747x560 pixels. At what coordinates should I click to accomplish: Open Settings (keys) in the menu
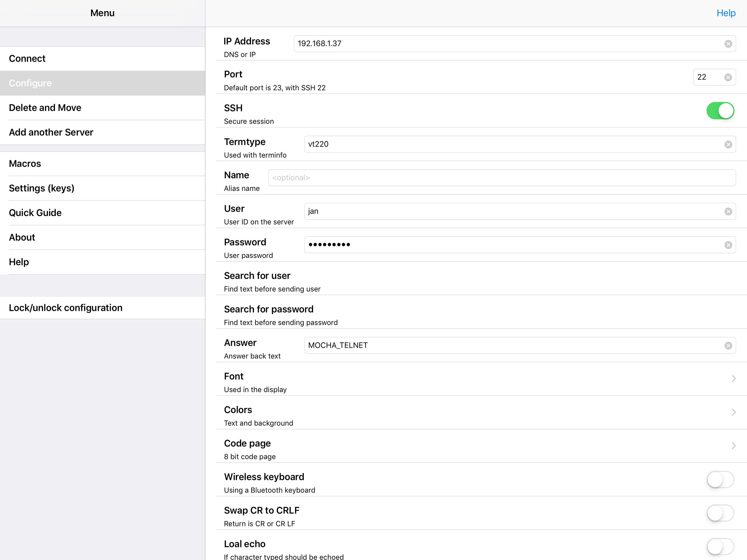42,188
